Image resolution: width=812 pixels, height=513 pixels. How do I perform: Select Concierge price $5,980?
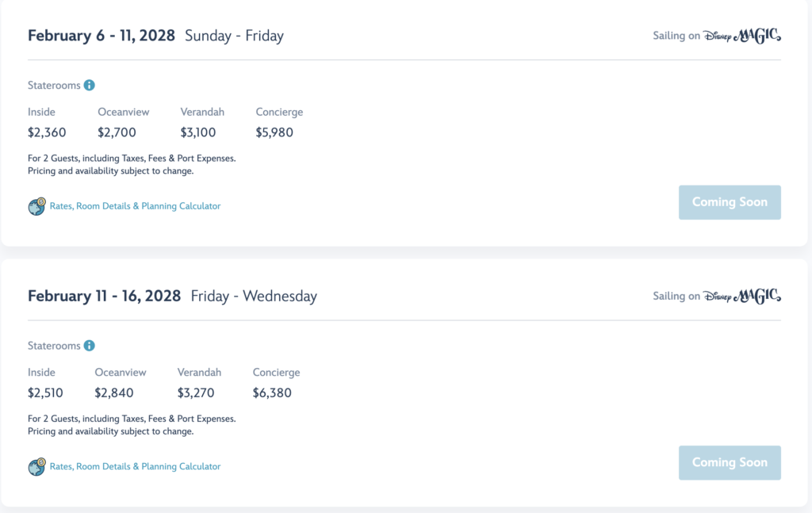coord(274,132)
